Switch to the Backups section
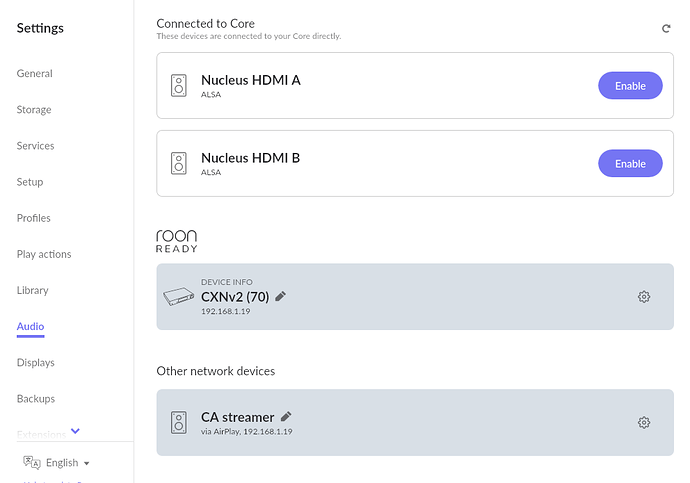This screenshot has width=690, height=483. coord(36,399)
